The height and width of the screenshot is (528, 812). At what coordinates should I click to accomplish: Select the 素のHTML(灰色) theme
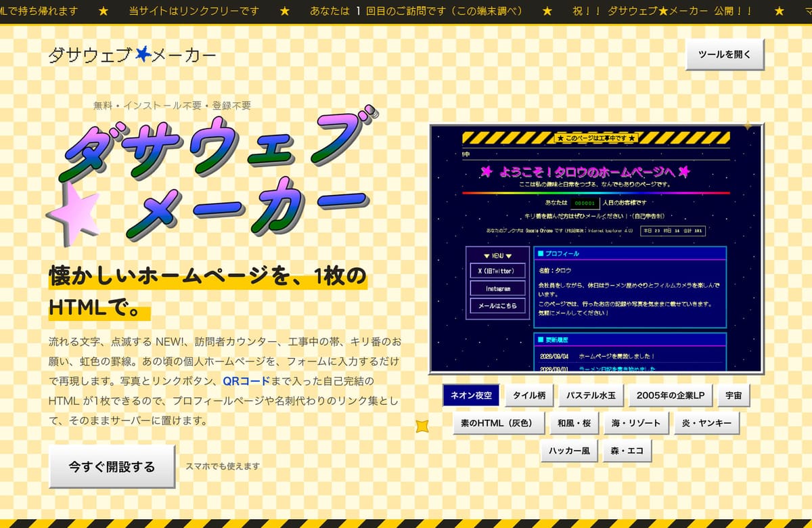(x=497, y=423)
